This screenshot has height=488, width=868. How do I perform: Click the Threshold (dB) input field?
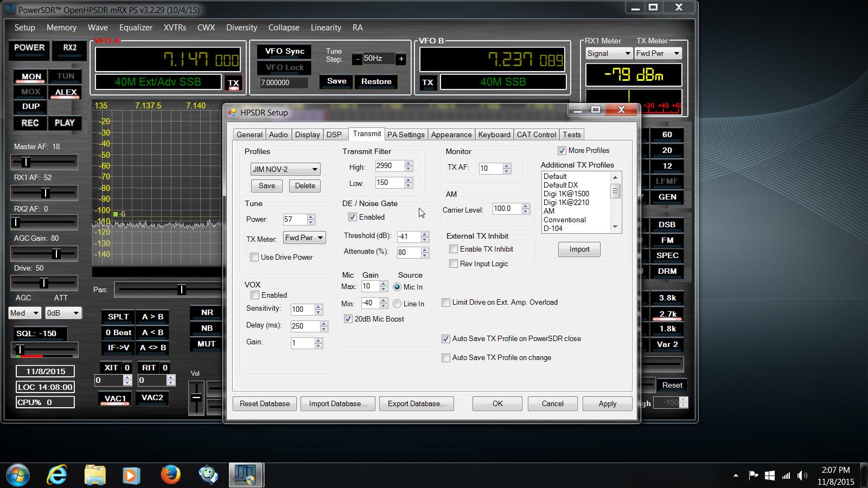click(x=408, y=236)
